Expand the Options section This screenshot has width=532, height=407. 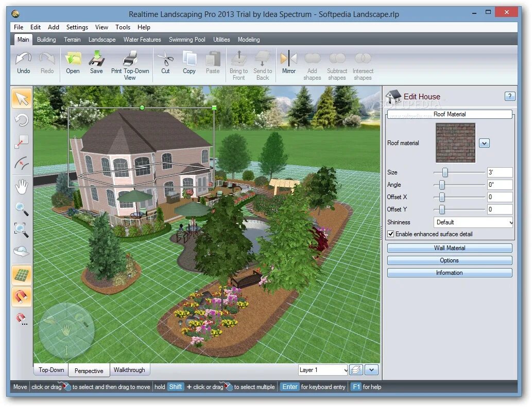[x=450, y=260]
